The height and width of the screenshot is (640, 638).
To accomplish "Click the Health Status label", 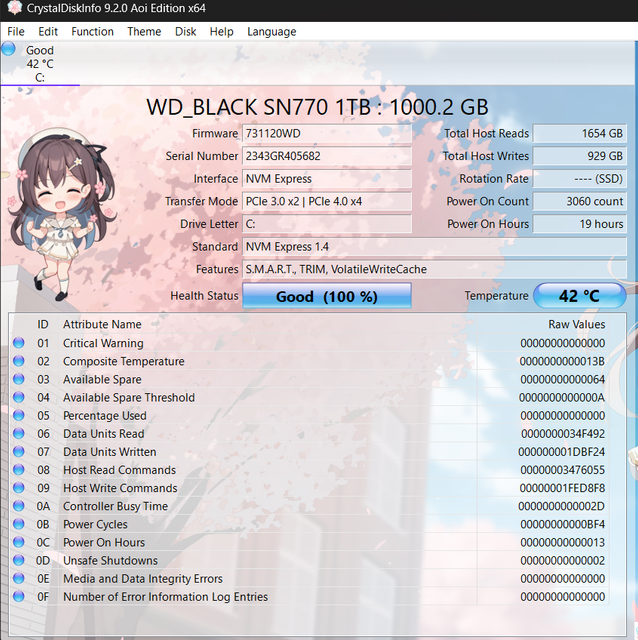I will (204, 296).
